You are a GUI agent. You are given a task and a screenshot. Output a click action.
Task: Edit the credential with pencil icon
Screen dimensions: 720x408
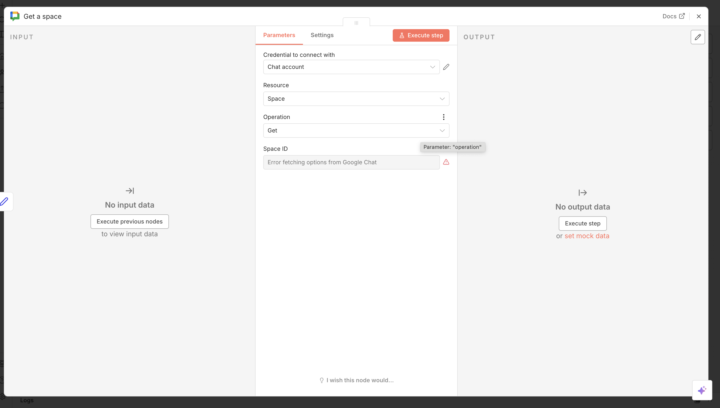[446, 67]
